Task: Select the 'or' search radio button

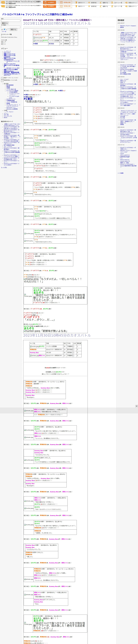Action: click(8, 29)
